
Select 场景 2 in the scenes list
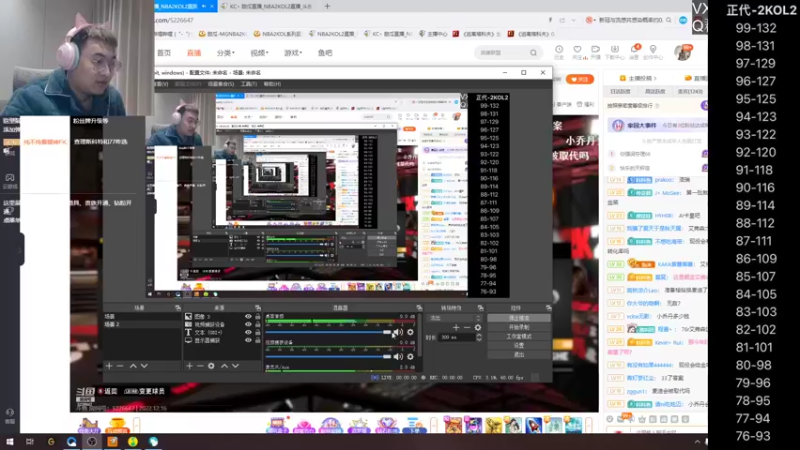pyautogui.click(x=142, y=324)
